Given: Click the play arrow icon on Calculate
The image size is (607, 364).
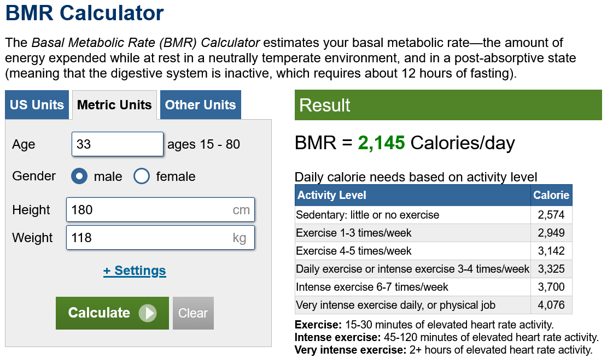Looking at the screenshot, I should (x=147, y=313).
